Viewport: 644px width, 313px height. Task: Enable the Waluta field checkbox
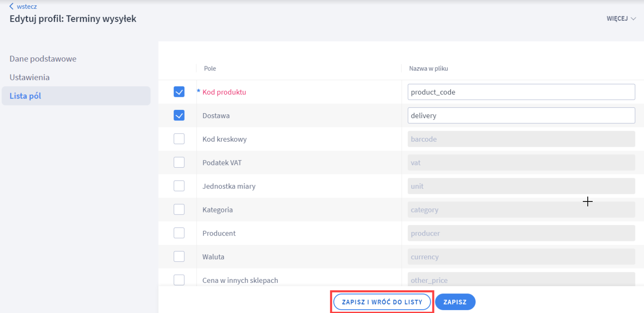179,256
